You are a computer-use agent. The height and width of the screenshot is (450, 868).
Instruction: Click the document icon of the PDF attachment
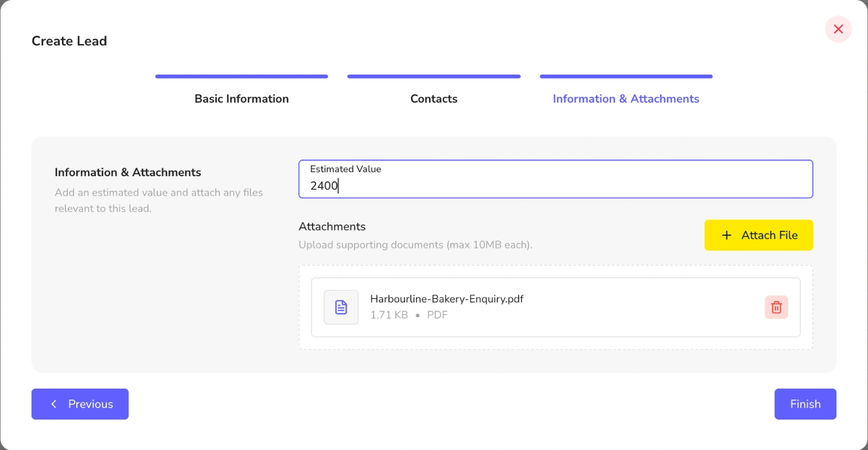(341, 307)
